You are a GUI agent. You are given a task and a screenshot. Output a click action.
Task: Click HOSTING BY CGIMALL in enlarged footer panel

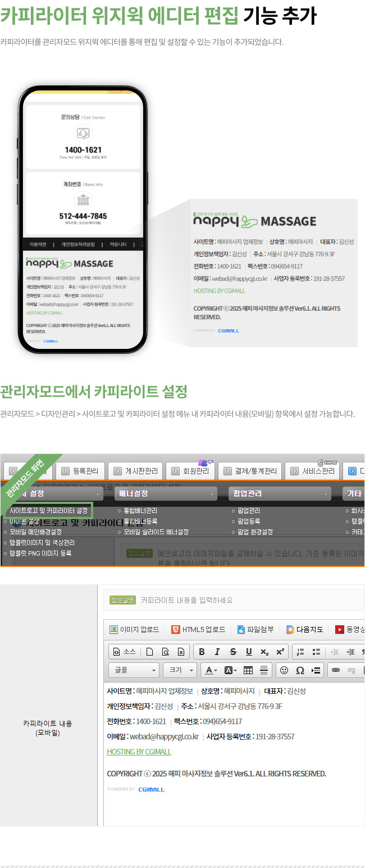220,291
